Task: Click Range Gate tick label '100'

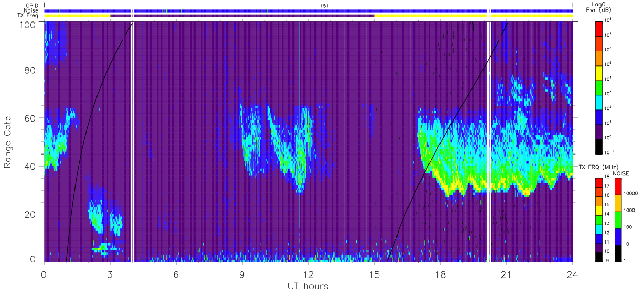Action: click(27, 25)
